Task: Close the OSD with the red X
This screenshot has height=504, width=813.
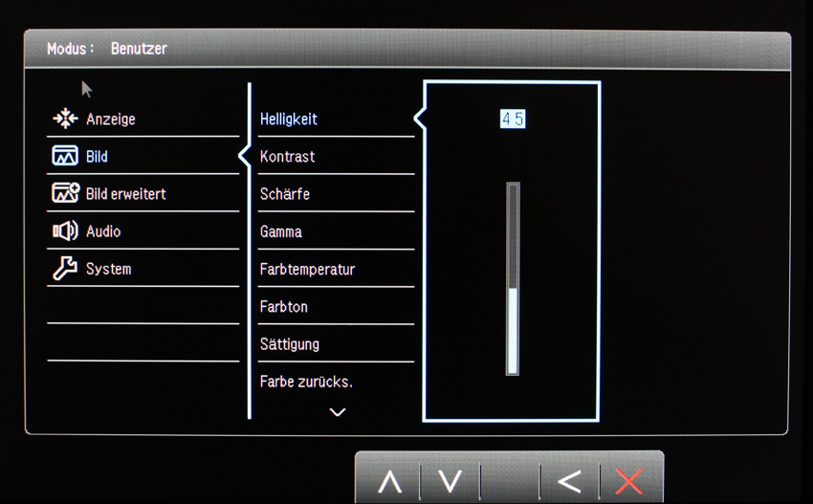Action: click(x=629, y=482)
